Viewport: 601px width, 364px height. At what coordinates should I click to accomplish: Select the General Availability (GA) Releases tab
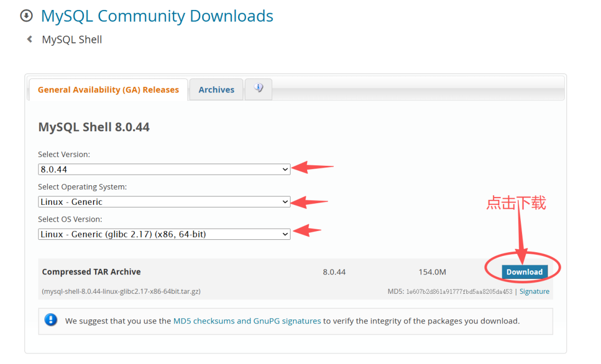(107, 89)
